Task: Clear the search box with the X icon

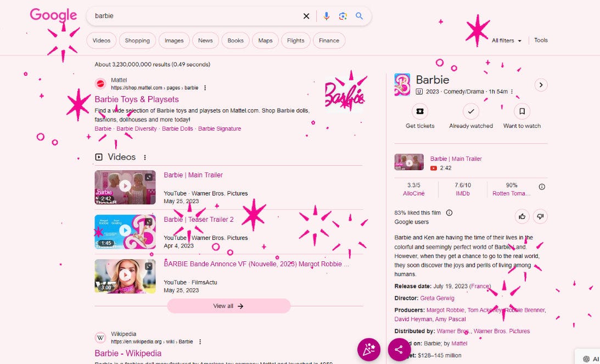Action: tap(306, 16)
